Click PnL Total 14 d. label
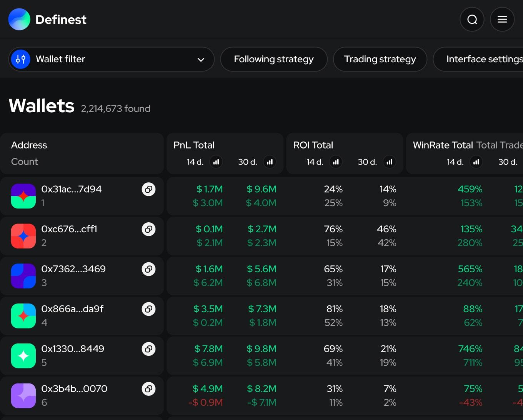The image size is (523, 420). pos(195,162)
